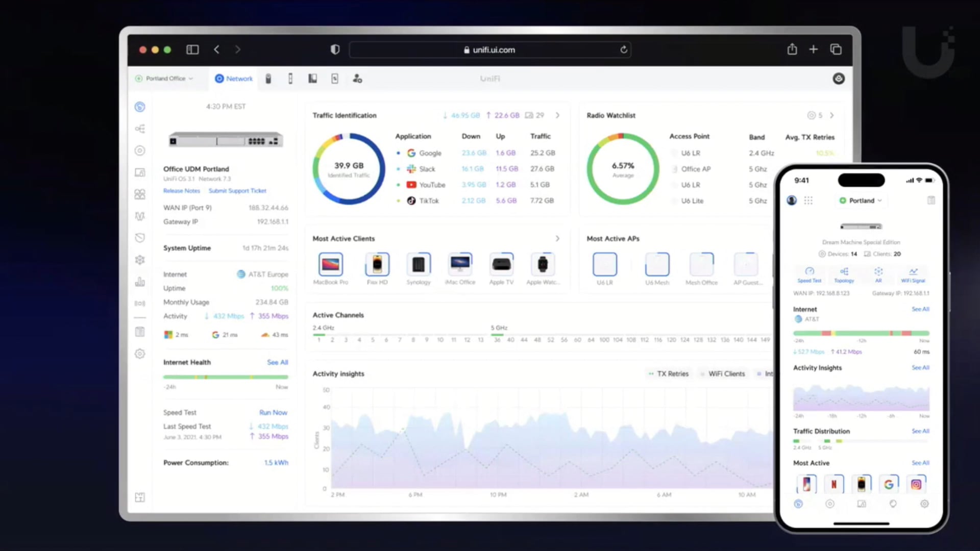The image size is (980, 551).
Task: Tap the Instagram icon in Most Active
Action: [916, 484]
